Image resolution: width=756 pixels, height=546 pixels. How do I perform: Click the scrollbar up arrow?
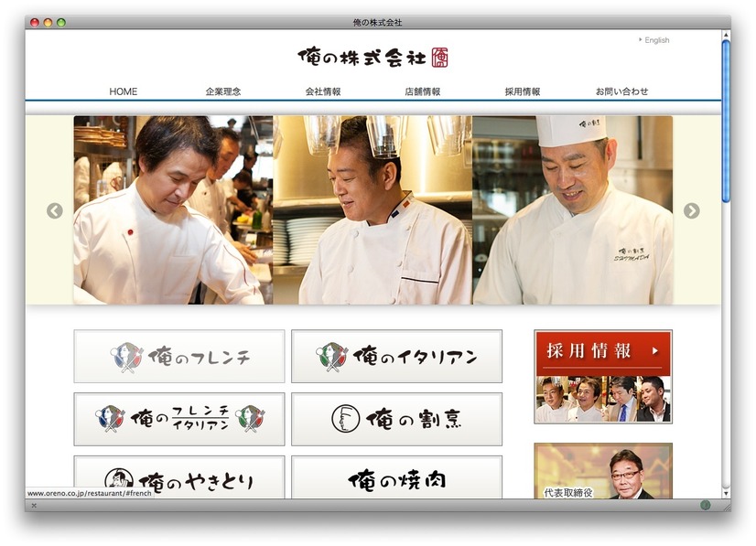point(726,35)
